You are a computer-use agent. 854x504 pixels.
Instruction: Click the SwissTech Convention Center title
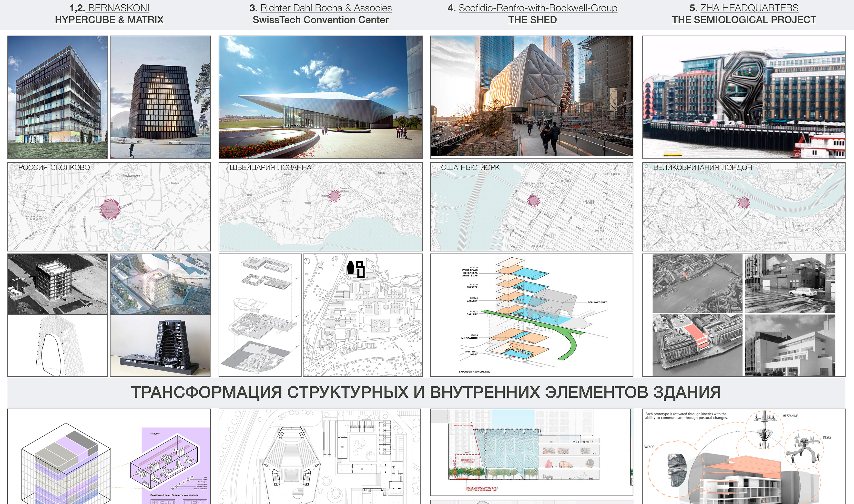pyautogui.click(x=320, y=20)
